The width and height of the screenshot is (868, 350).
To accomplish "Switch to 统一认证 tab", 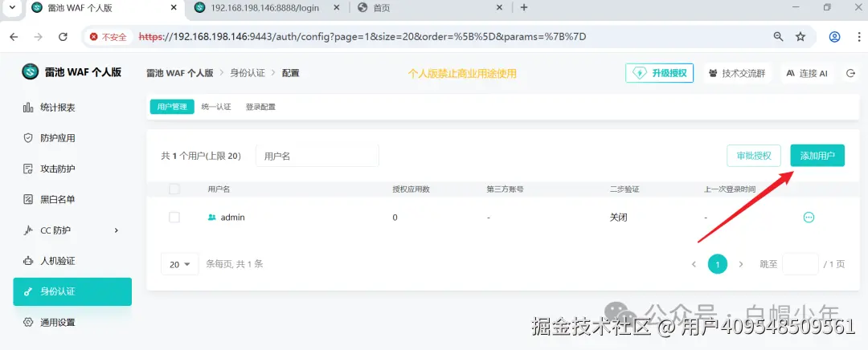I will (216, 108).
